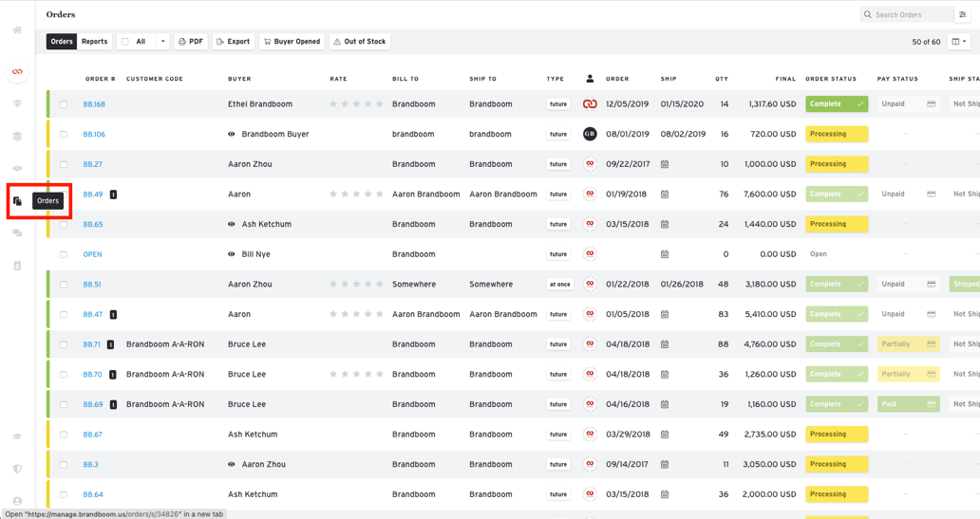Open the stacked layers icon in sidebar

17,137
